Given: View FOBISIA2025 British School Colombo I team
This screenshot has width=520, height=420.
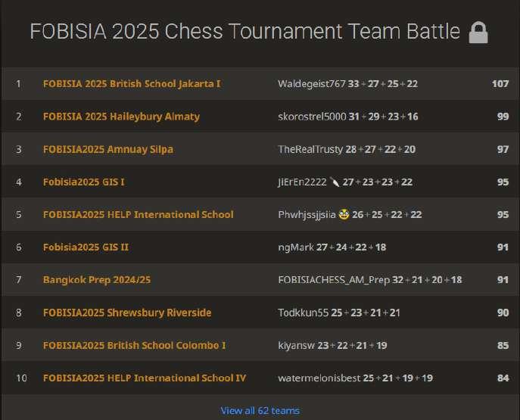Looking at the screenshot, I should pyautogui.click(x=134, y=345).
